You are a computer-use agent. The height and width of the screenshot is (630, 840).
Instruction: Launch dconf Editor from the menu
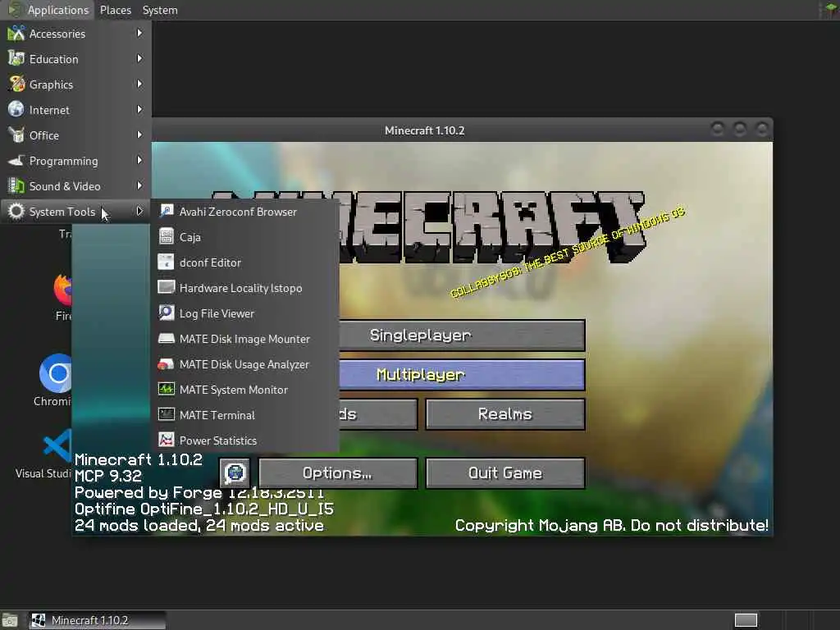[245, 262]
